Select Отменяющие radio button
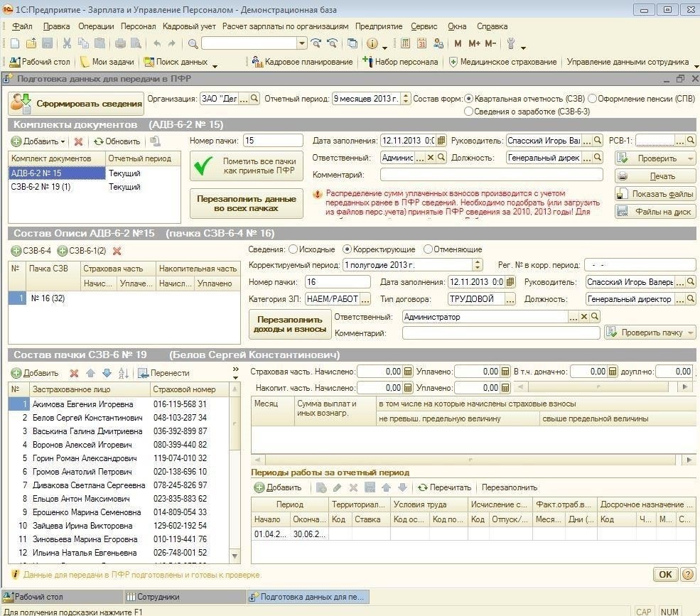Image resolution: width=700 pixels, height=616 pixels. pos(428,249)
